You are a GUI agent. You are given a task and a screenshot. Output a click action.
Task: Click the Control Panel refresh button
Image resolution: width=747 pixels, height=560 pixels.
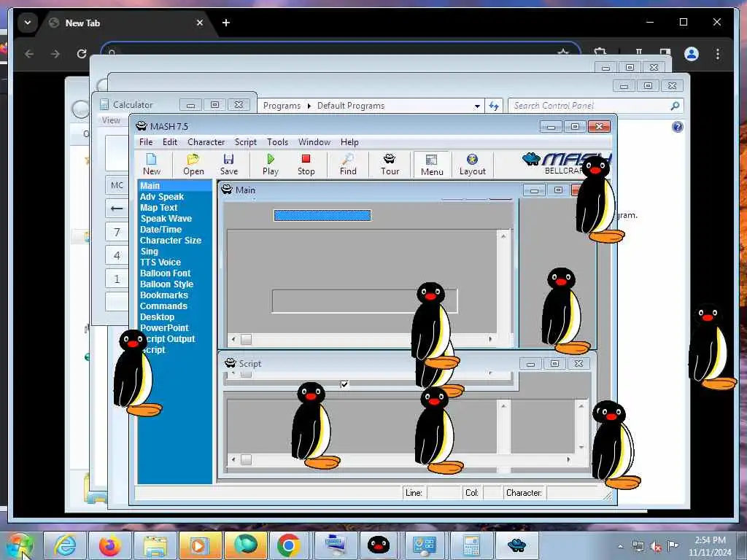click(x=494, y=106)
